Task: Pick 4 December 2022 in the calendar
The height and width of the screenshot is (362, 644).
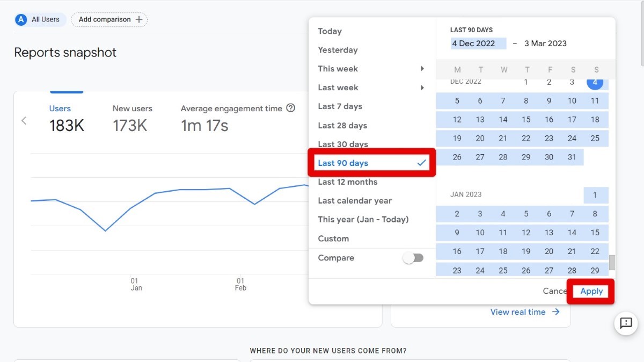Action: pos(595,82)
